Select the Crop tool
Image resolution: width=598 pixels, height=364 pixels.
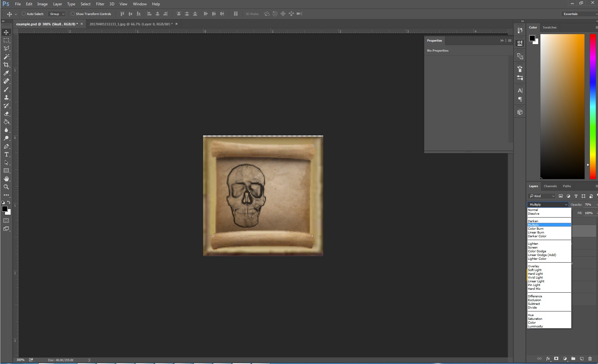[6, 65]
